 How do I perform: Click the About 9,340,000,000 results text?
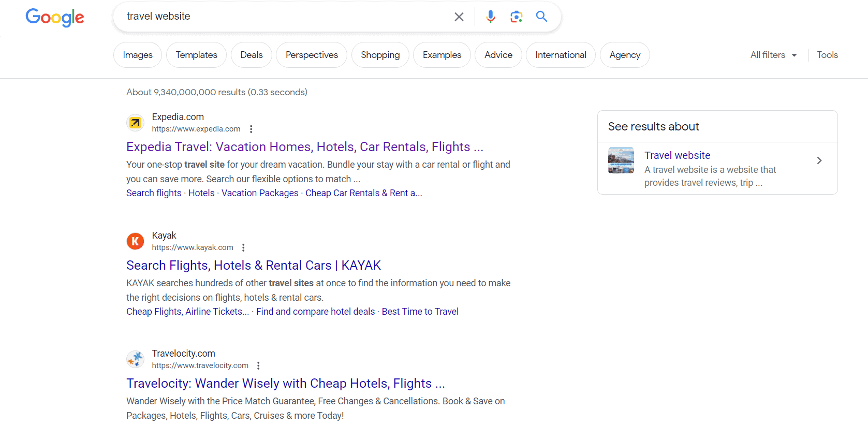pos(217,92)
